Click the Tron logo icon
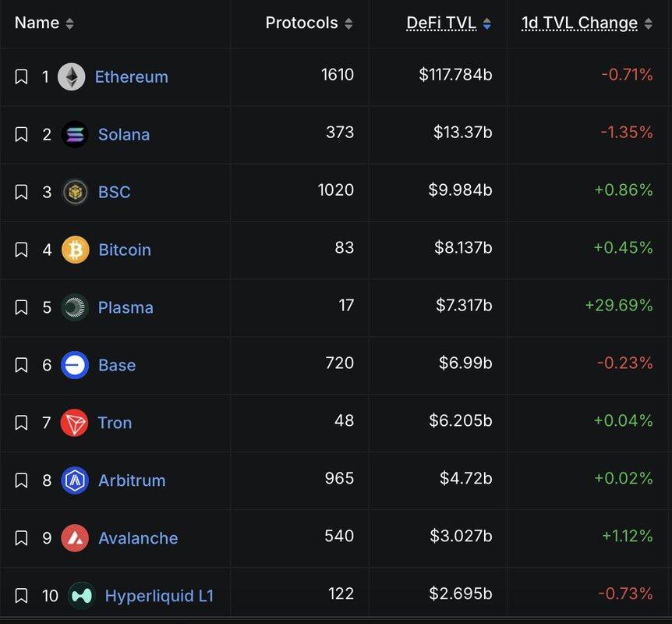The width and height of the screenshot is (672, 624). coord(75,423)
